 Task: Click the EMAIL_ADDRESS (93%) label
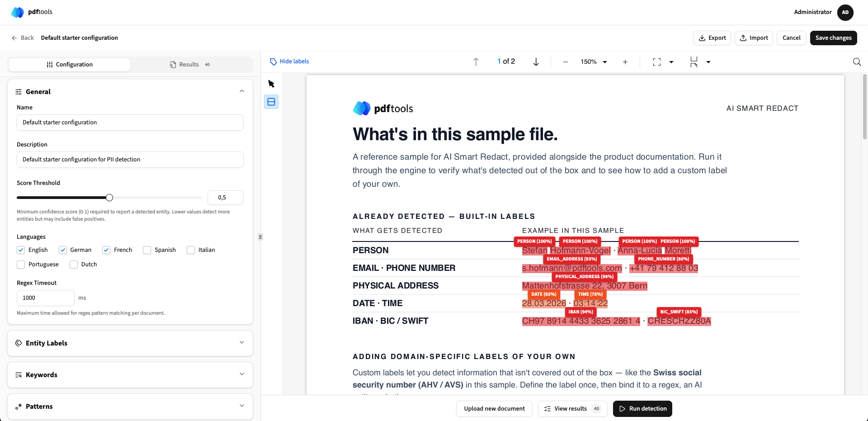[571, 259]
